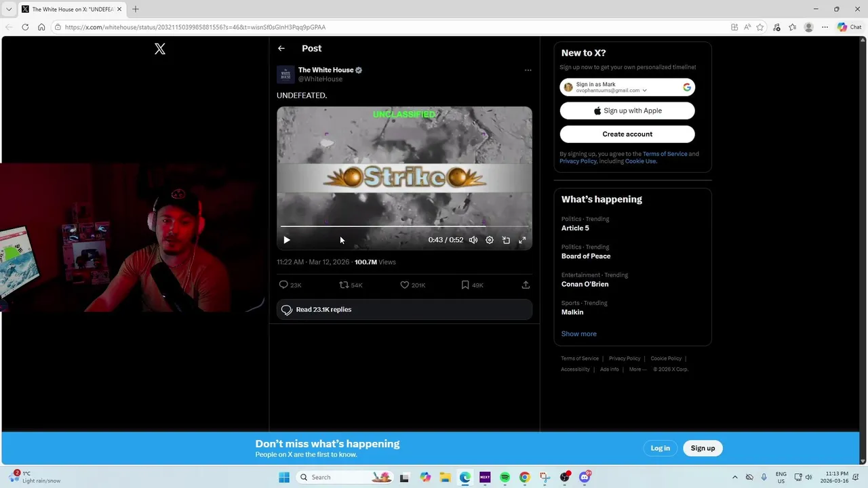Click the taskbar Search box
868x488 pixels.
click(x=345, y=477)
